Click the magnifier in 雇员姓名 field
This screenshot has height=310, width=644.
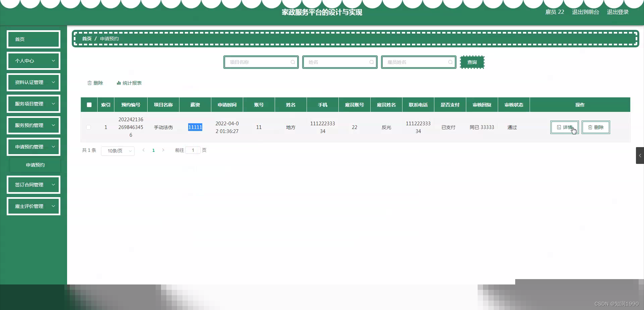point(450,62)
